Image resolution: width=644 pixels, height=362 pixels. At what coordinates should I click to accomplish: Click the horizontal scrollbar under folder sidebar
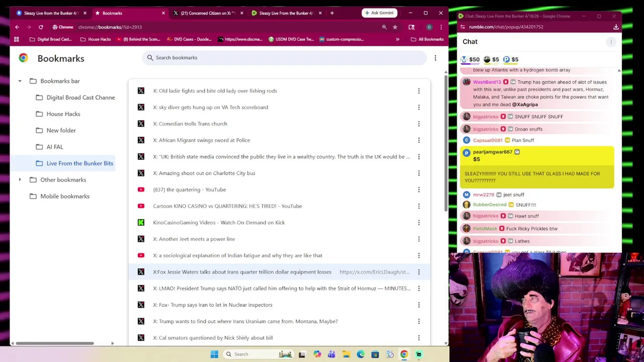point(54,343)
